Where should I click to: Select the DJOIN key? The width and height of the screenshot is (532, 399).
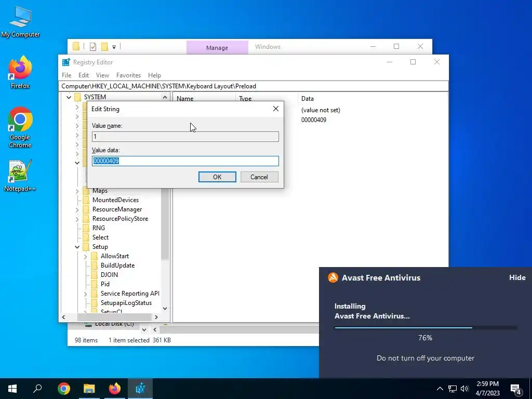[109, 274]
